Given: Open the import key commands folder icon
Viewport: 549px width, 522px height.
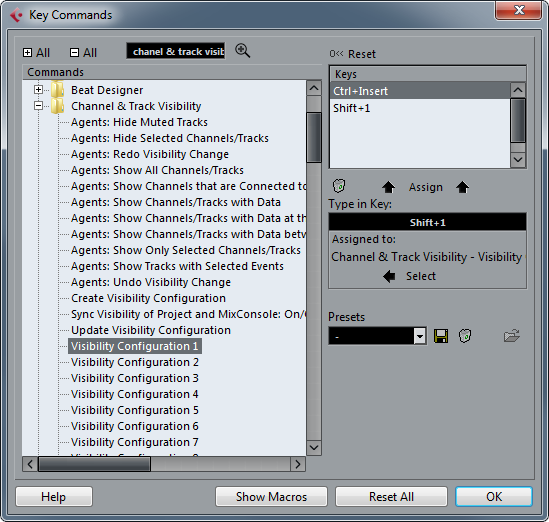Looking at the screenshot, I should coord(512,336).
